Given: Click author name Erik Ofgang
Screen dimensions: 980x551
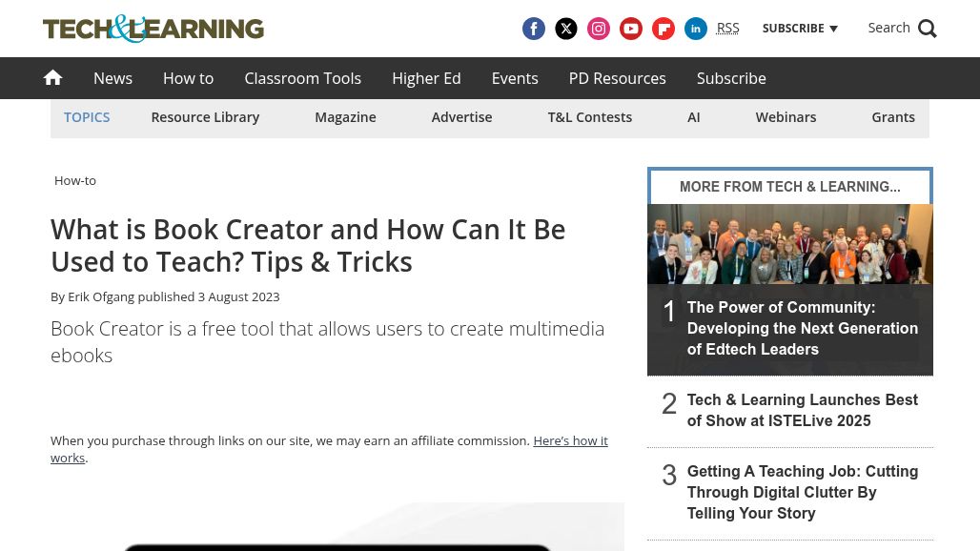Looking at the screenshot, I should tap(101, 296).
